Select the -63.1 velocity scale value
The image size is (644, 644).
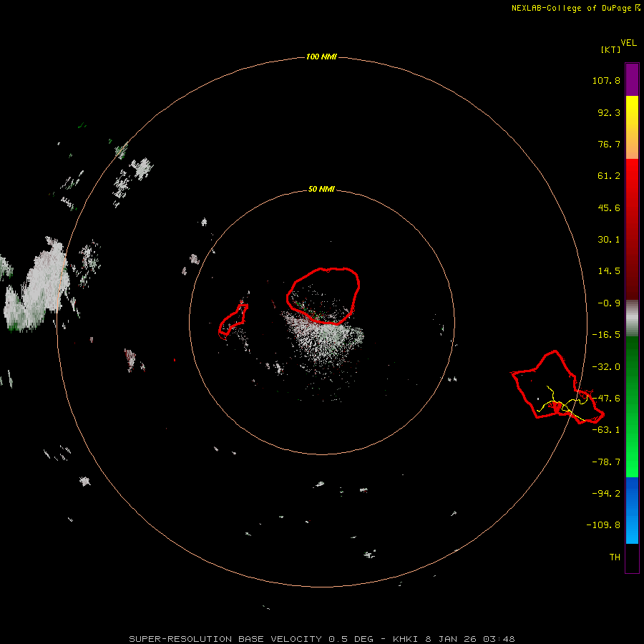(606, 430)
